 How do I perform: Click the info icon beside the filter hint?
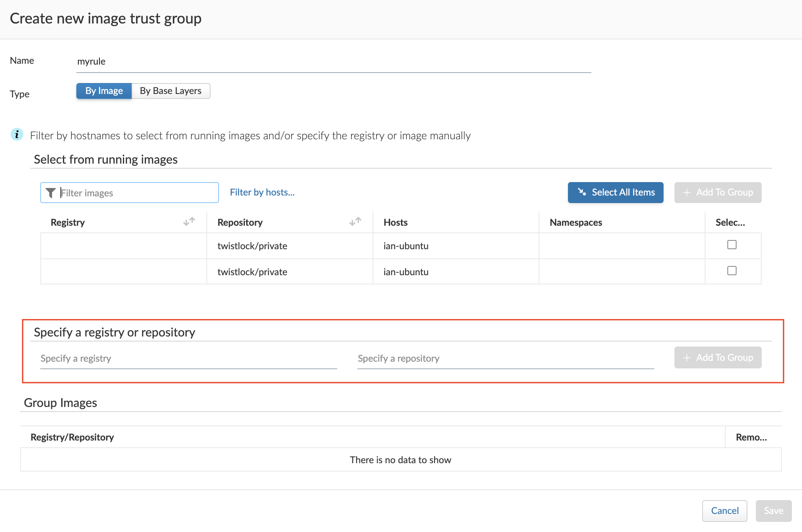(17, 135)
